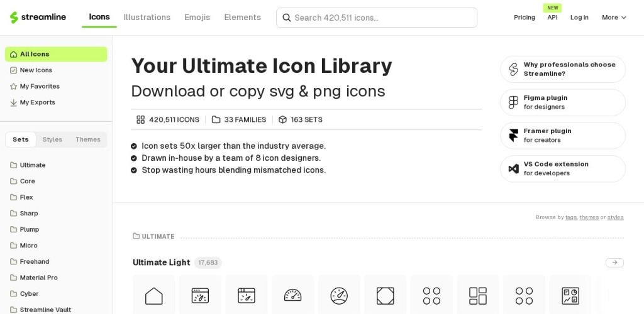Select the house icon in Ultimate Light
Viewport: 644px width, 314px height.
coord(154,296)
